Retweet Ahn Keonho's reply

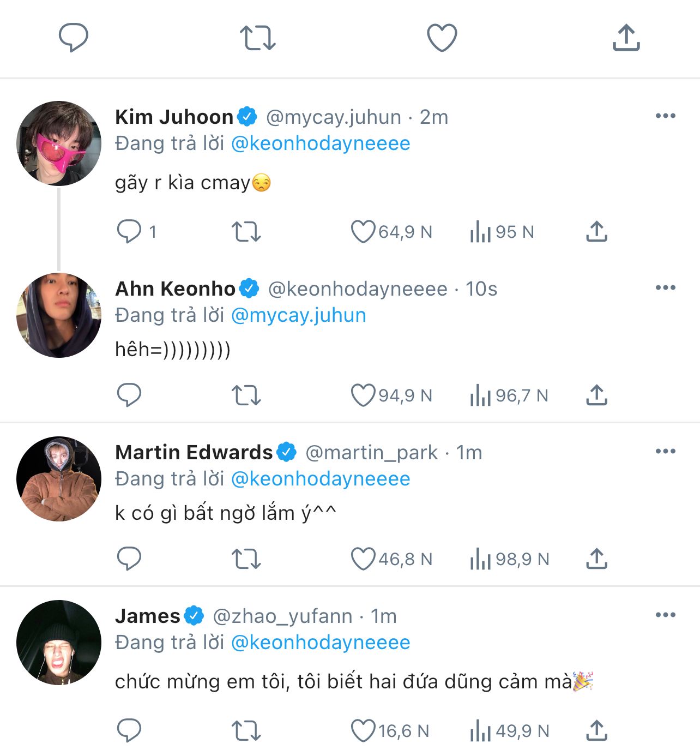[246, 395]
